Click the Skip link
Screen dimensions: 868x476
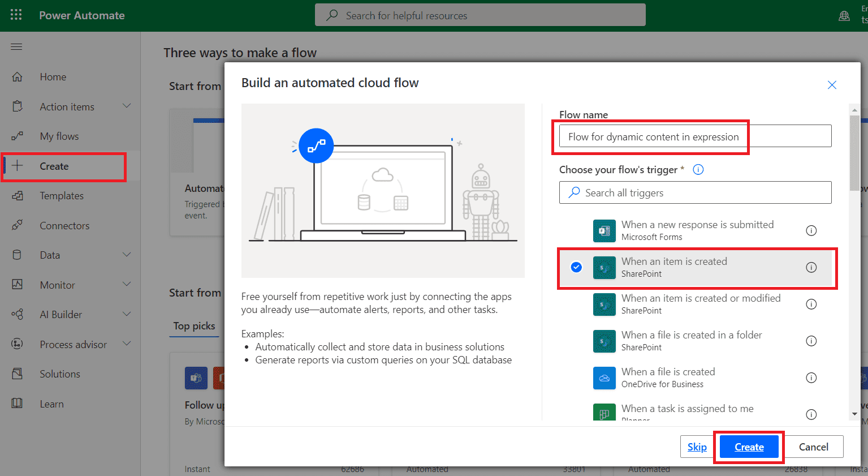(x=697, y=447)
